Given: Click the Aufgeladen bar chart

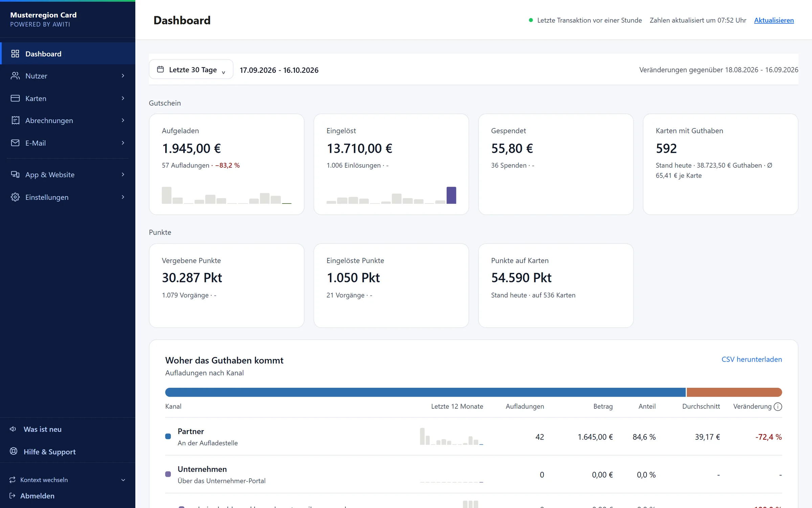Looking at the screenshot, I should pos(226,195).
